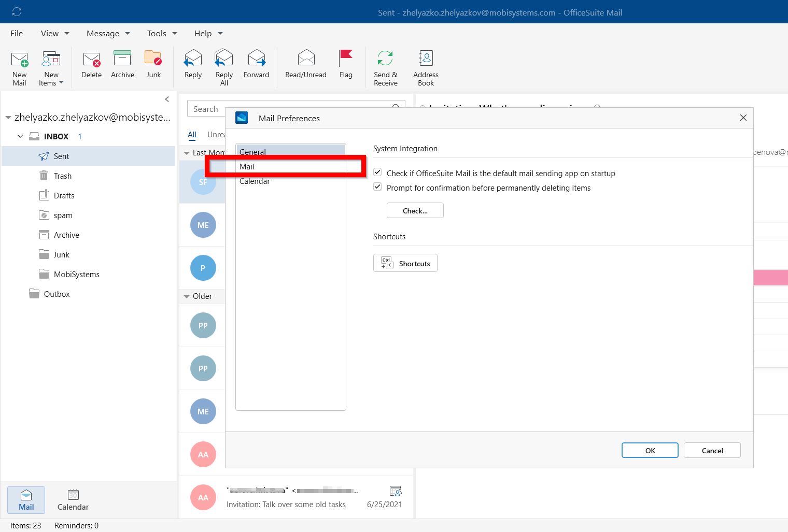Select General in preferences list
Viewport: 788px width, 532px height.
coord(291,152)
